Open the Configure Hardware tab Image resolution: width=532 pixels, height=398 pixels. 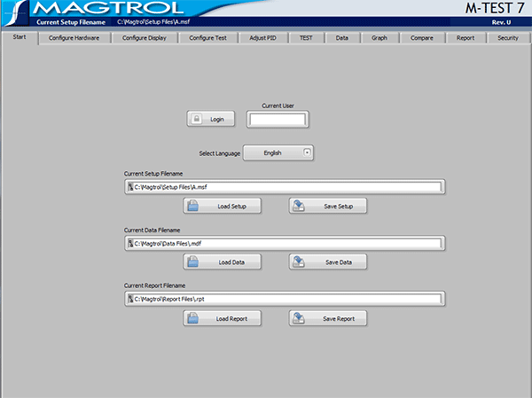(x=74, y=37)
